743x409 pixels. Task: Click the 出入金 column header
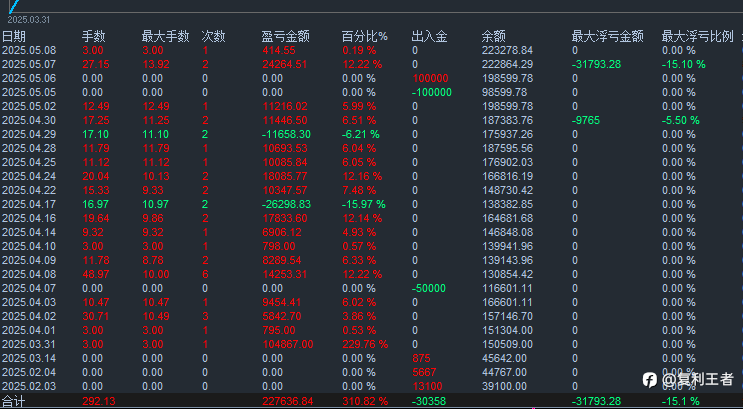click(x=429, y=36)
